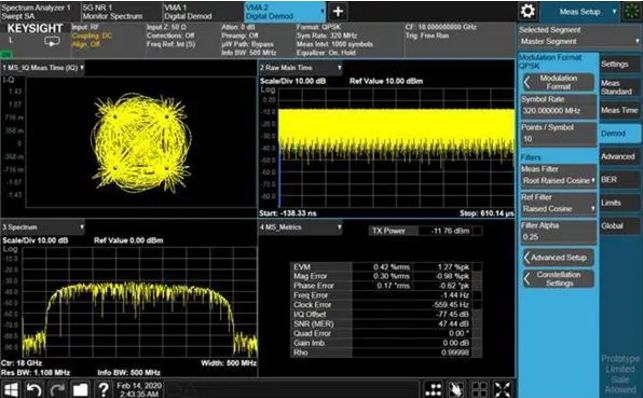643x398 pixels.
Task: Click the Filter Alpha 0.25 field
Action: pos(558,232)
